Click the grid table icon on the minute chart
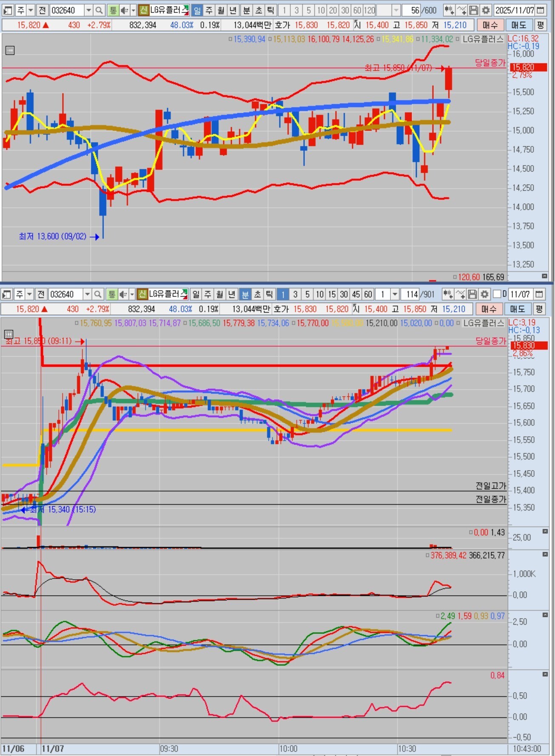The height and width of the screenshot is (756, 555). [x=9, y=334]
